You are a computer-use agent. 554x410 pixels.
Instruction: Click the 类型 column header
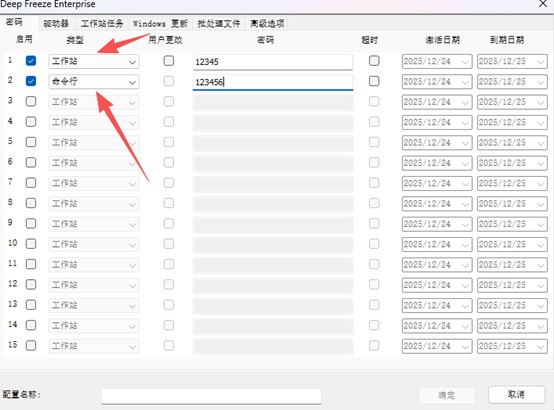(75, 40)
